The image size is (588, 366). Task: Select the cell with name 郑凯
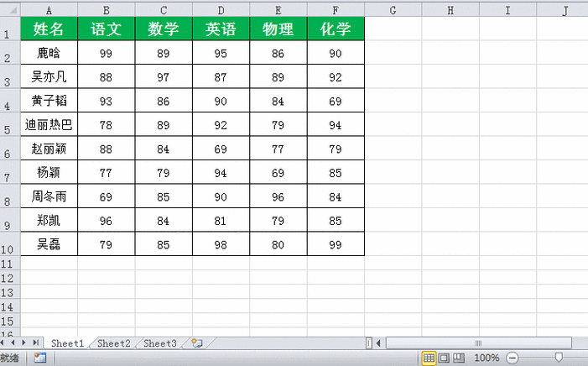pyautogui.click(x=49, y=220)
